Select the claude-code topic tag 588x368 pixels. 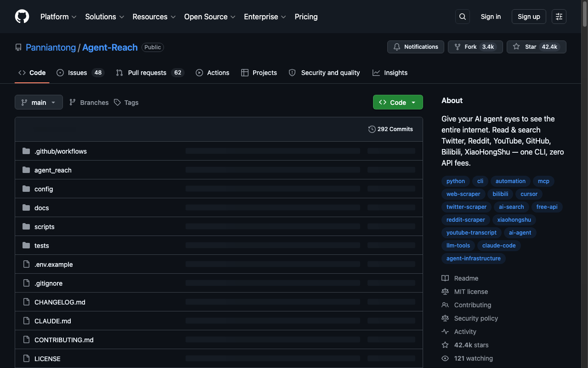[499, 246]
